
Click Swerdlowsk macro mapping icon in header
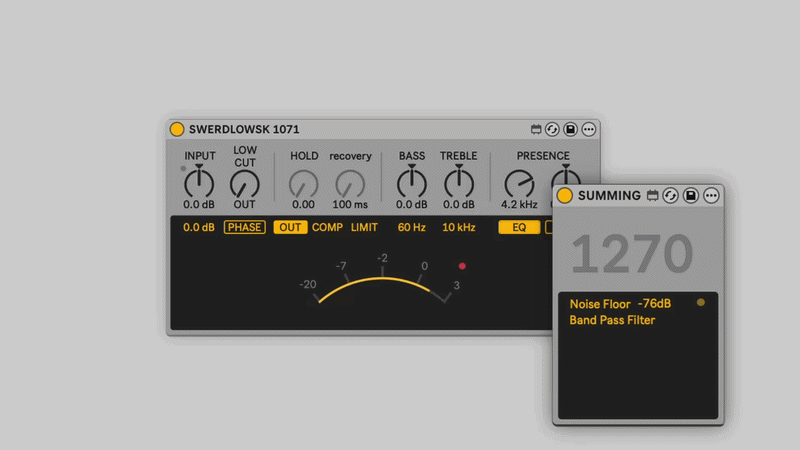(x=535, y=129)
